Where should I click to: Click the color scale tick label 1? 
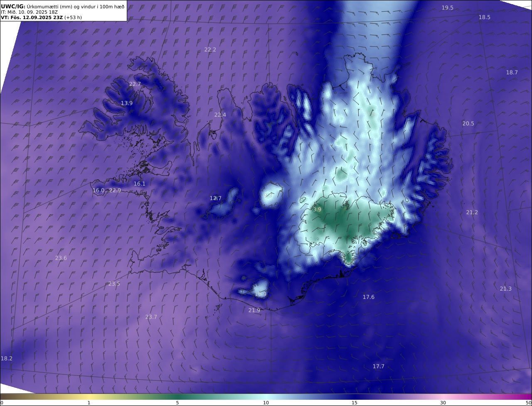89,403
